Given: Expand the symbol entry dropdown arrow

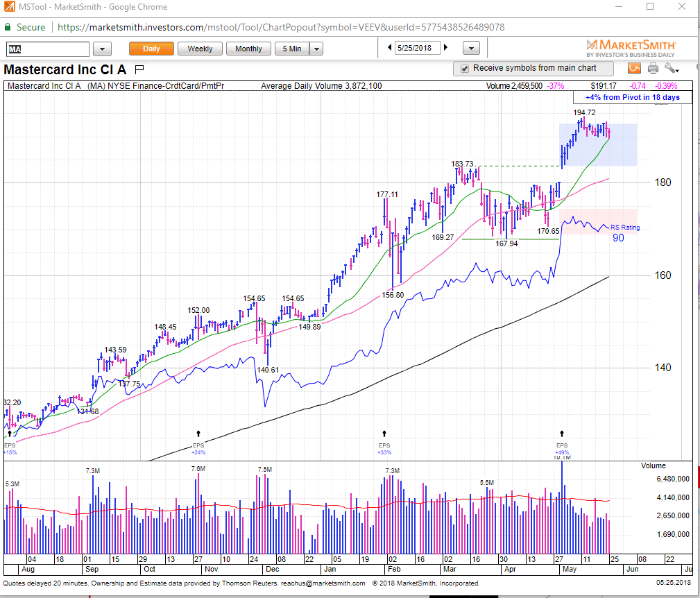Looking at the screenshot, I should click(102, 49).
